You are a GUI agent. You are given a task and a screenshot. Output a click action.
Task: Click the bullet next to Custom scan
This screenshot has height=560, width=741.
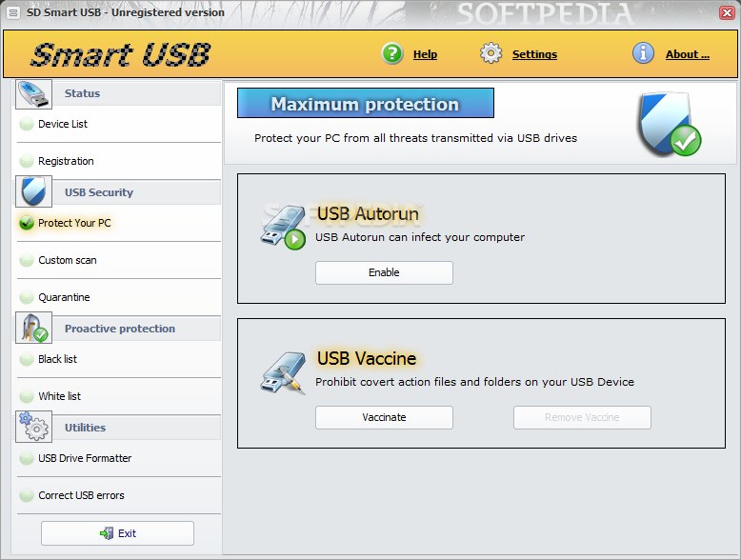point(27,260)
